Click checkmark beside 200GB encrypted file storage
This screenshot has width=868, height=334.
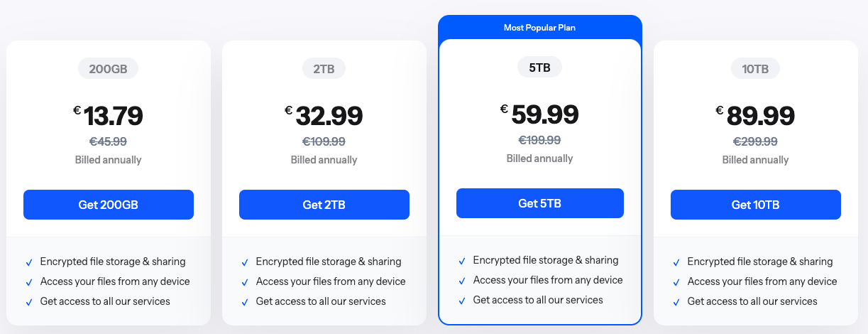pyautogui.click(x=28, y=262)
